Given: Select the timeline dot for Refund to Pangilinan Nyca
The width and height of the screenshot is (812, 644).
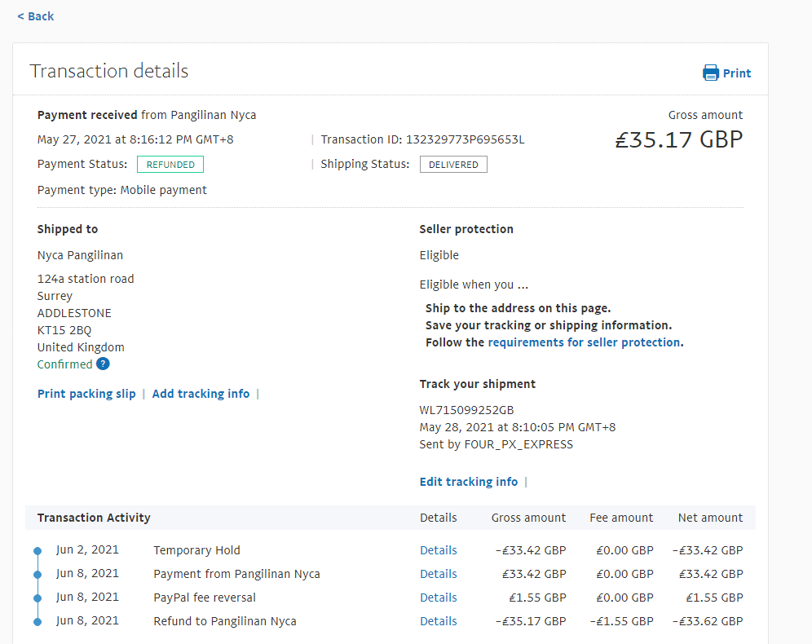Looking at the screenshot, I should [x=38, y=622].
